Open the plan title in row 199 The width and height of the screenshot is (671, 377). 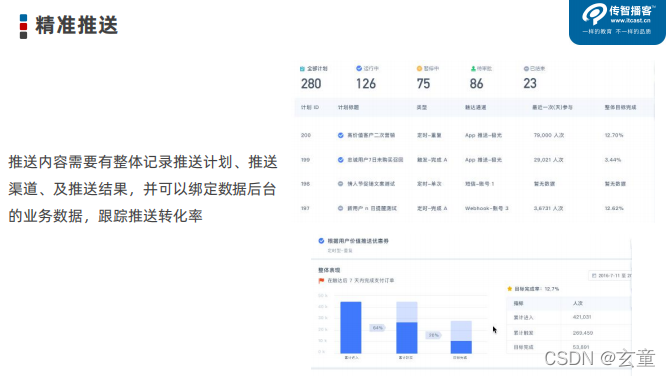tap(375, 160)
